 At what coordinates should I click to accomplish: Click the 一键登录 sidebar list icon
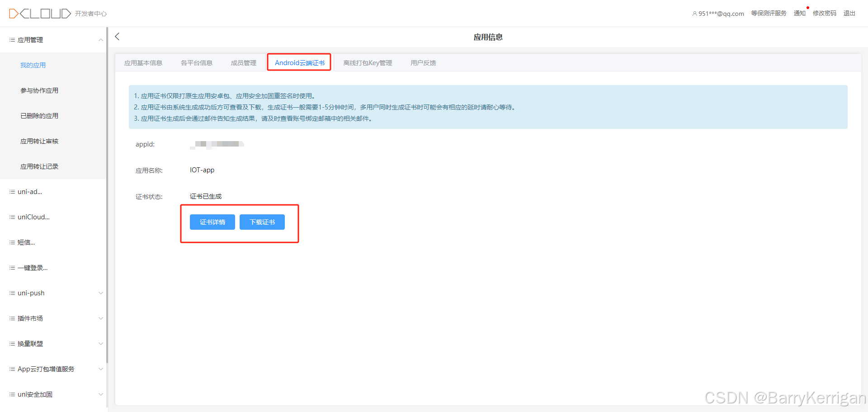pos(12,267)
